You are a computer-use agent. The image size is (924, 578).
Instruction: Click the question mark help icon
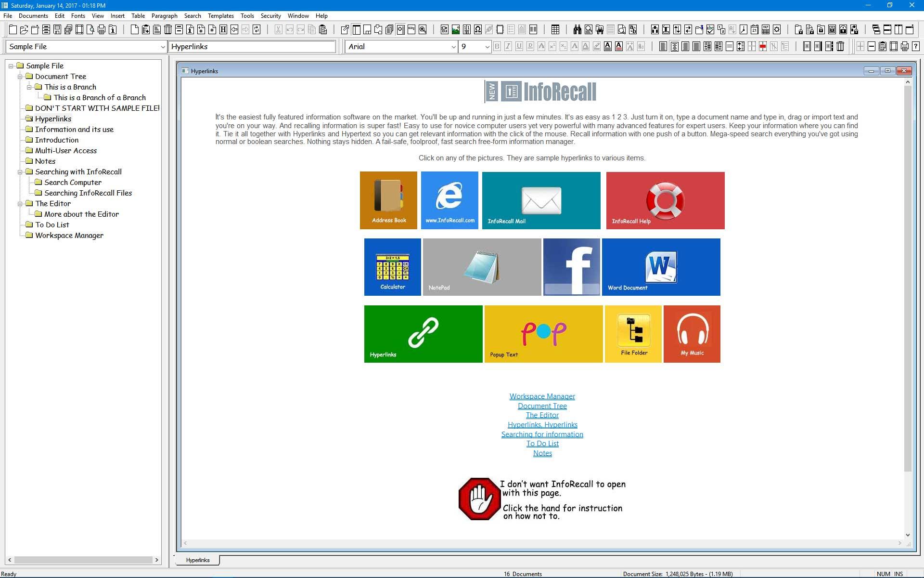(x=916, y=47)
